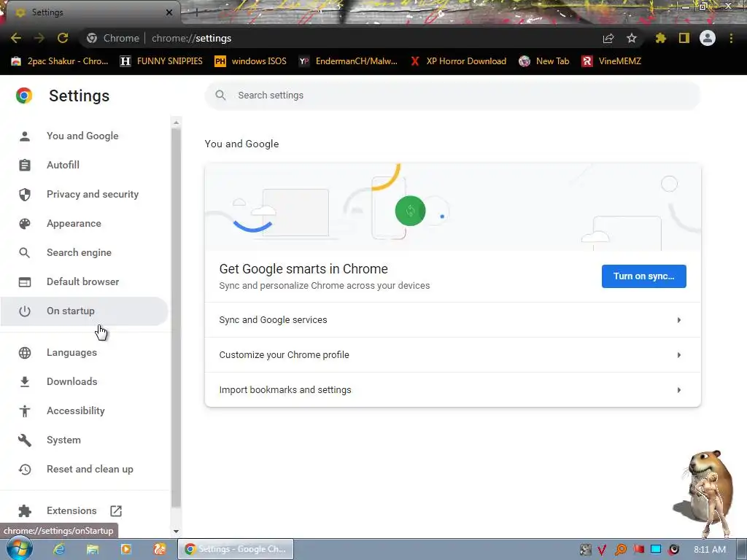Open the Extensions puzzle icon in toolbar
747x560 pixels.
click(x=661, y=38)
